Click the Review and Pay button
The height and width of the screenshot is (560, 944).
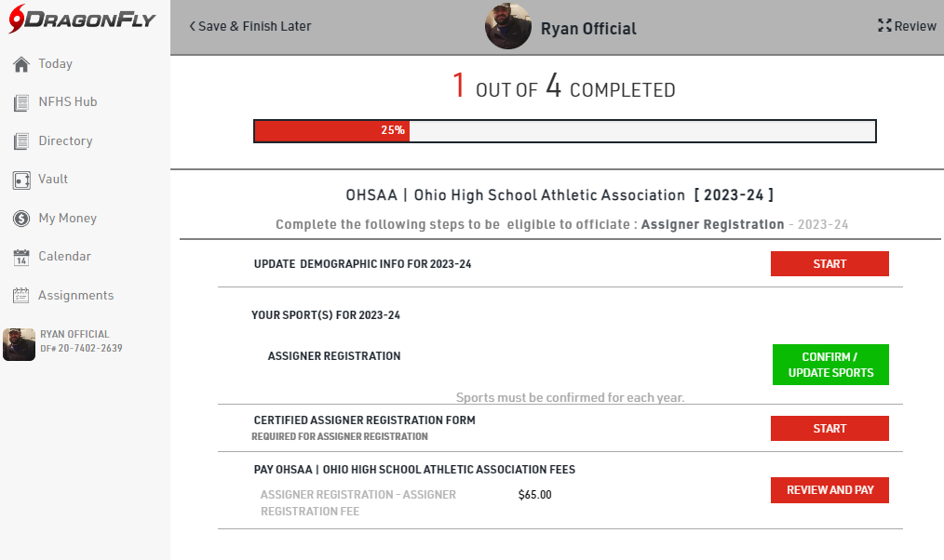pyautogui.click(x=829, y=490)
